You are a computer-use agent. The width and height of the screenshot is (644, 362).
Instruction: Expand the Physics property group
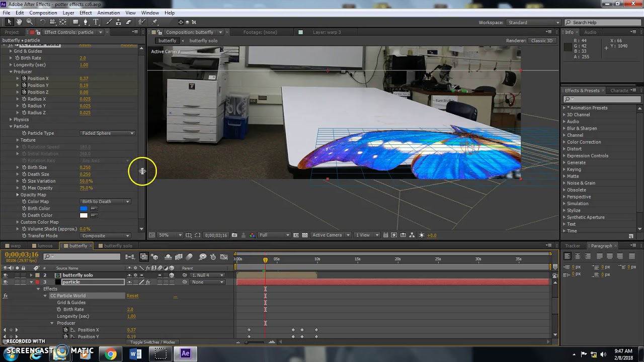[11, 120]
